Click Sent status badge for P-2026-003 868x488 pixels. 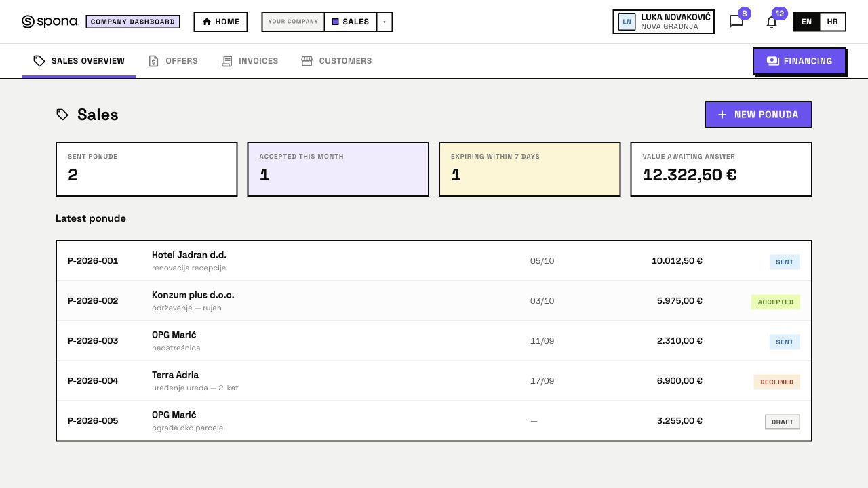point(785,342)
